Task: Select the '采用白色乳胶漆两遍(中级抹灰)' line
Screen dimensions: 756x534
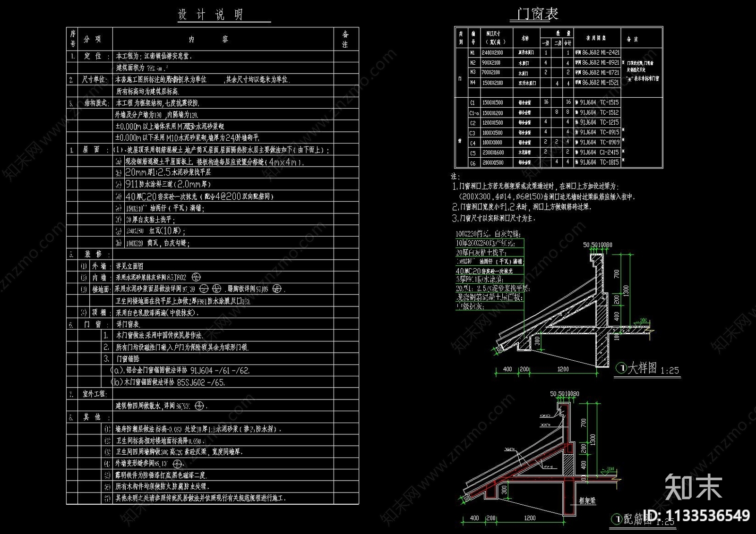Action: (157, 313)
